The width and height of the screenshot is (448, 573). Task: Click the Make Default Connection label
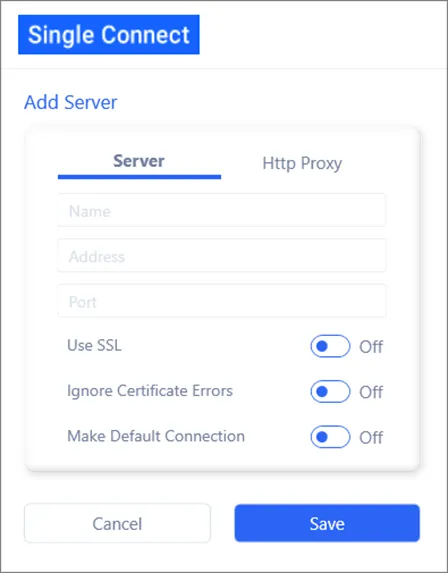pyautogui.click(x=156, y=436)
